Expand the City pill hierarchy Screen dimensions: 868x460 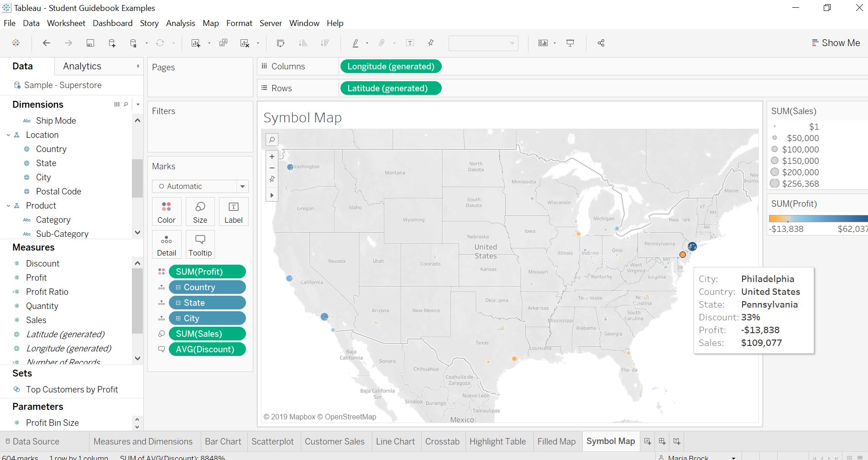pyautogui.click(x=178, y=318)
